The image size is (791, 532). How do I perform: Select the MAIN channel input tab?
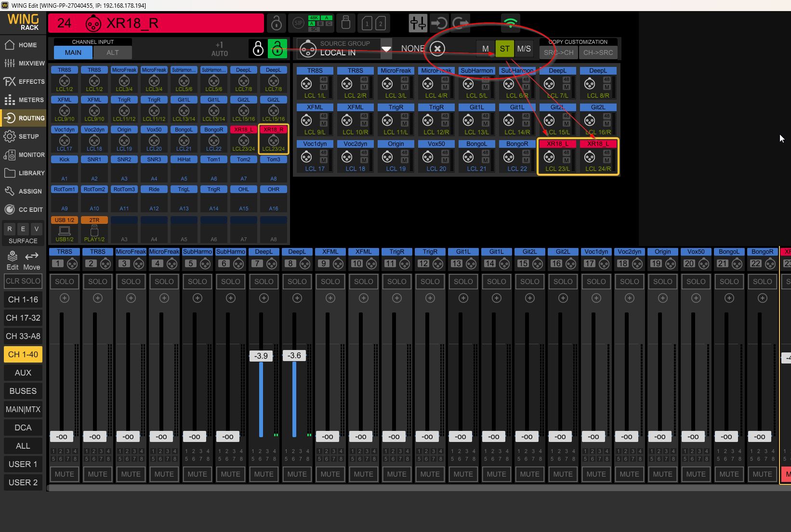73,52
